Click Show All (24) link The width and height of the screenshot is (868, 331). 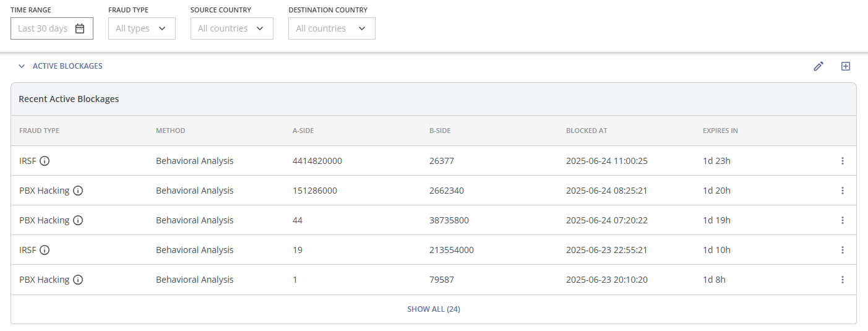coord(433,309)
